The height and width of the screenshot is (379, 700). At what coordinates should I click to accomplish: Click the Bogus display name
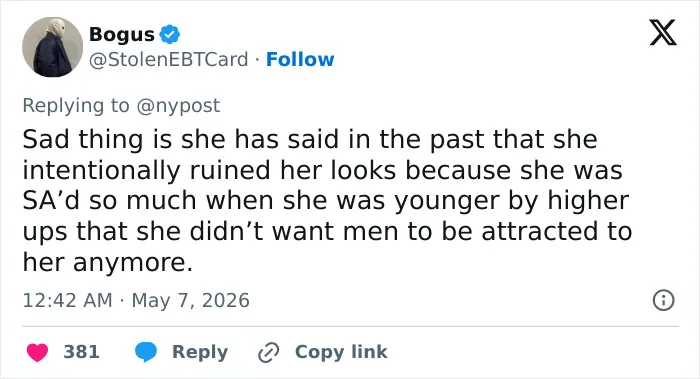point(122,34)
